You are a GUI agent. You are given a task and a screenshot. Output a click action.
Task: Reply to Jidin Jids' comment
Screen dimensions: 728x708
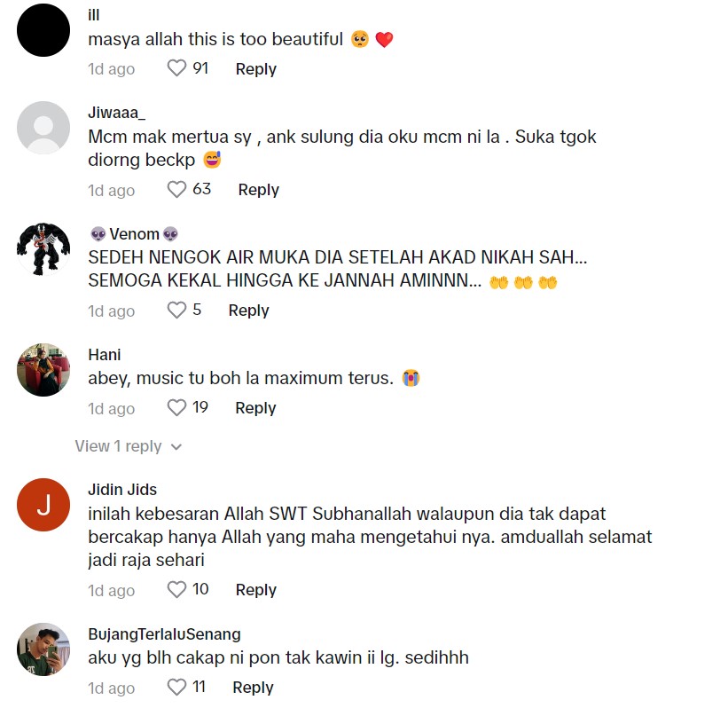tap(256, 589)
